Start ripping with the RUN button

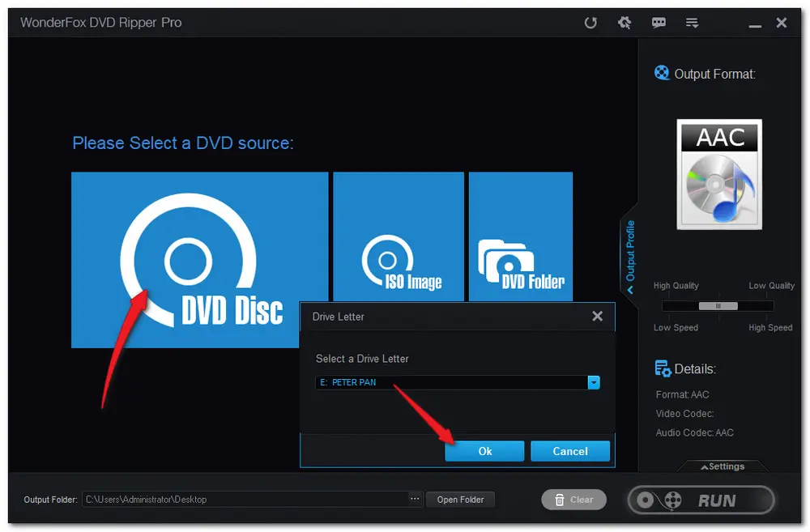coord(701,500)
